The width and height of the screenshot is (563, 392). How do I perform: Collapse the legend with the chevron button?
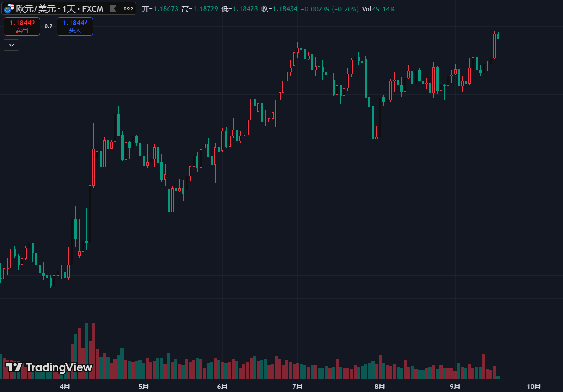(x=11, y=45)
